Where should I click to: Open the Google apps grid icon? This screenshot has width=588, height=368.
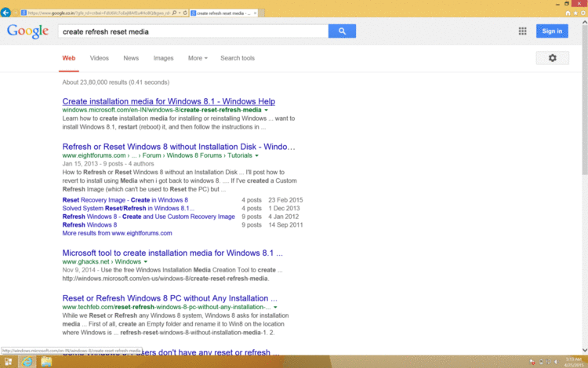[522, 31]
